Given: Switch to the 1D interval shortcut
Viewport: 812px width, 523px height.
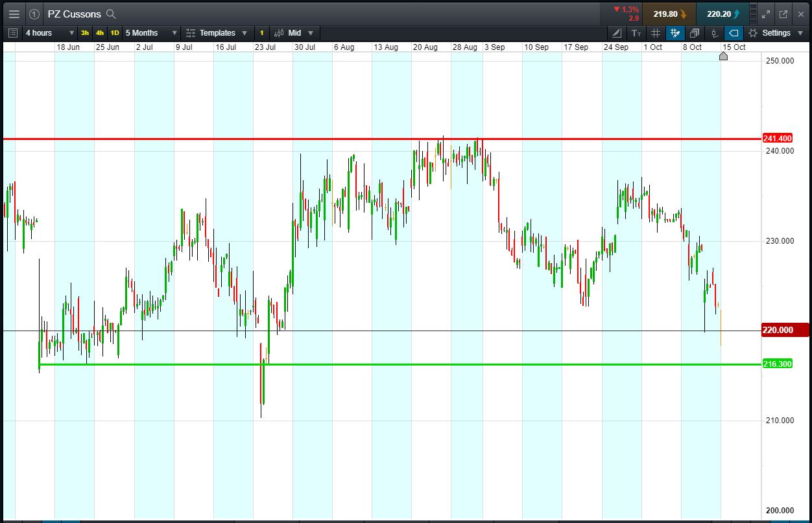Looking at the screenshot, I should 115,33.
